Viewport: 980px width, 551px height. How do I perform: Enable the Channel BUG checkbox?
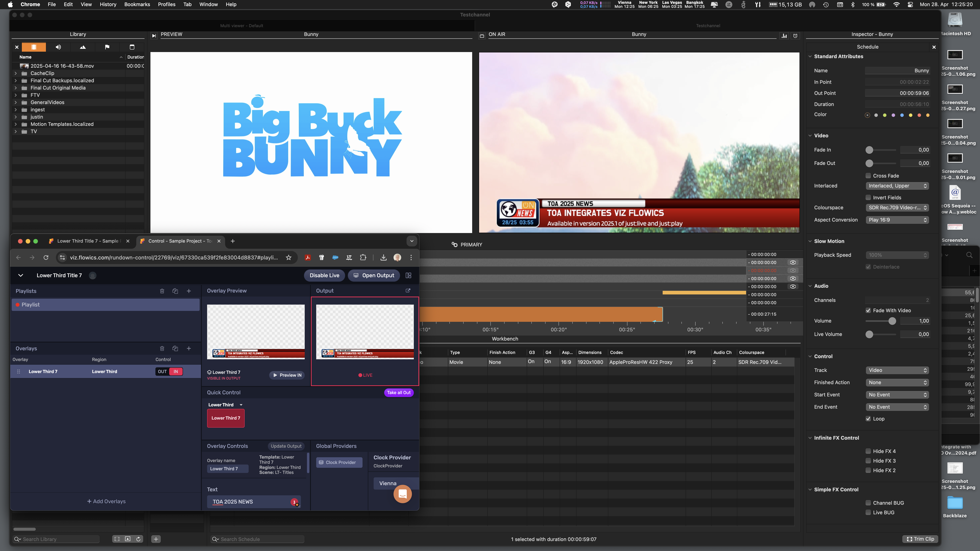click(x=868, y=503)
